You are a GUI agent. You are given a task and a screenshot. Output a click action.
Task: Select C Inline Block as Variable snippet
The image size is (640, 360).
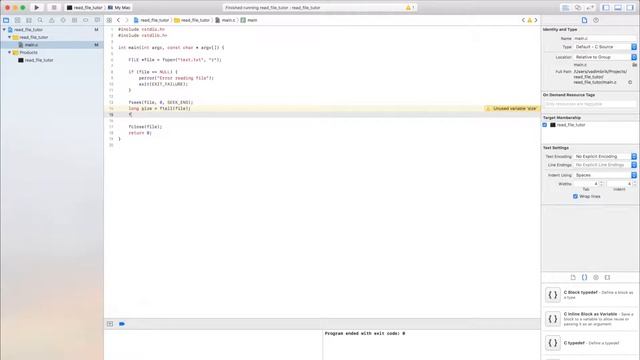tap(590, 319)
